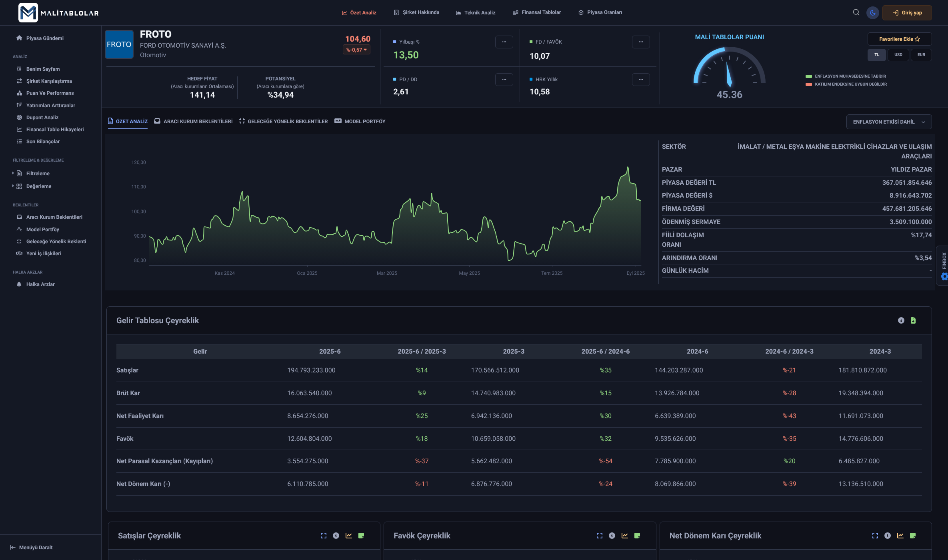Switch to Aracı Kurum Beklentileri tab
This screenshot has height=560, width=948.
[194, 121]
